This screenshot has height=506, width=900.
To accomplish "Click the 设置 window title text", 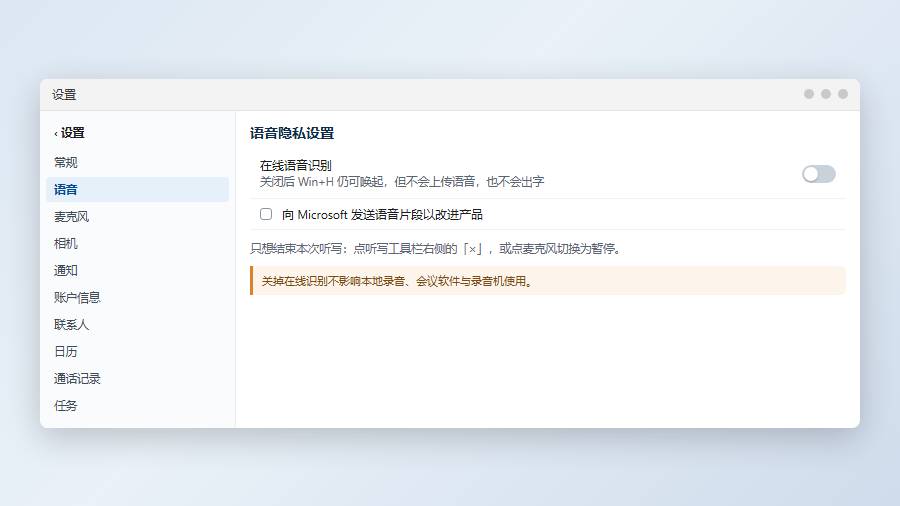I will (64, 95).
